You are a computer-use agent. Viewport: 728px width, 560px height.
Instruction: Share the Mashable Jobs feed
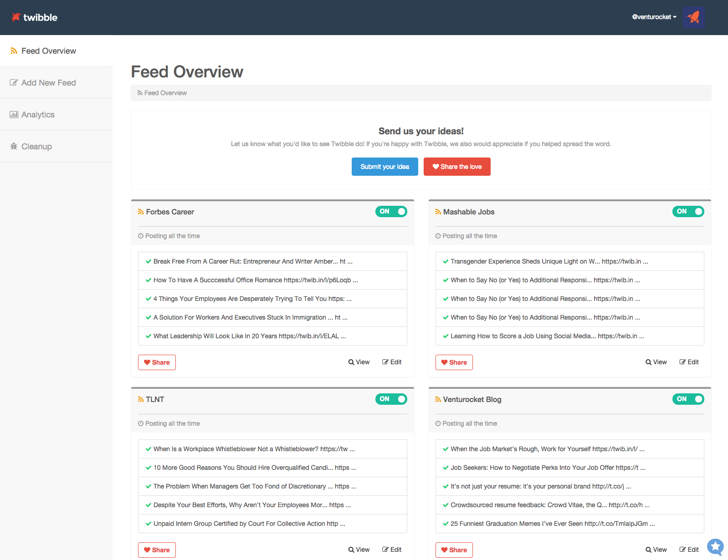[454, 362]
